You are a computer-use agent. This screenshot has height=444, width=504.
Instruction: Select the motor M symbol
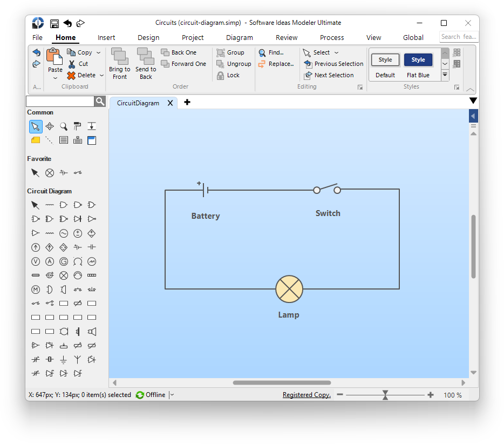(36, 290)
